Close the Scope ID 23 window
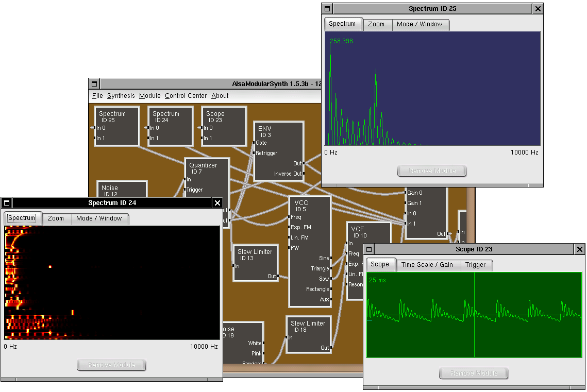Image resolution: width=587 pixels, height=392 pixels. (x=579, y=249)
